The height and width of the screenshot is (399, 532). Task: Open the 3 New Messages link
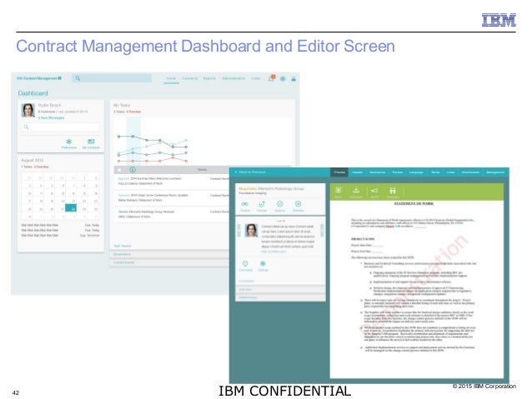pos(51,118)
